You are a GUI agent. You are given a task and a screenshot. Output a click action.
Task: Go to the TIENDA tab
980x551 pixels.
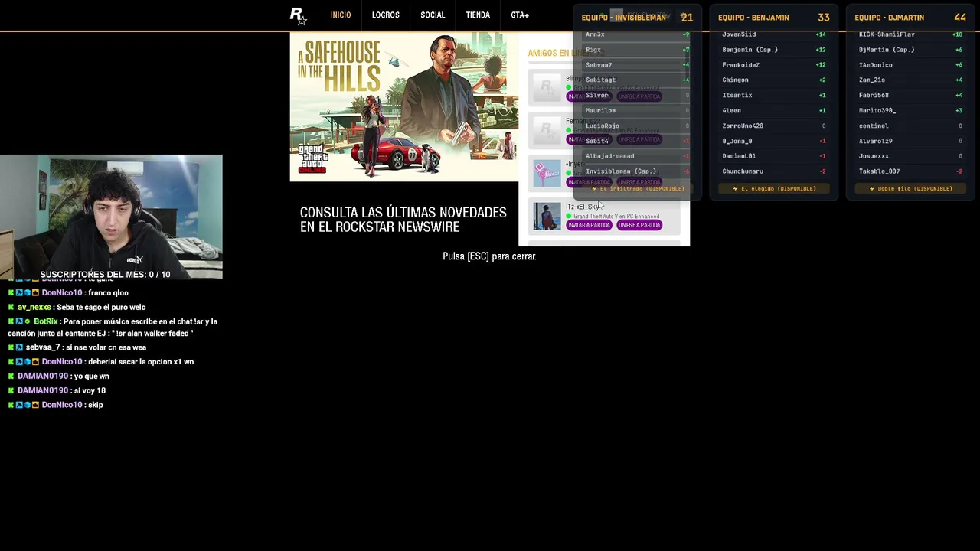[478, 15]
